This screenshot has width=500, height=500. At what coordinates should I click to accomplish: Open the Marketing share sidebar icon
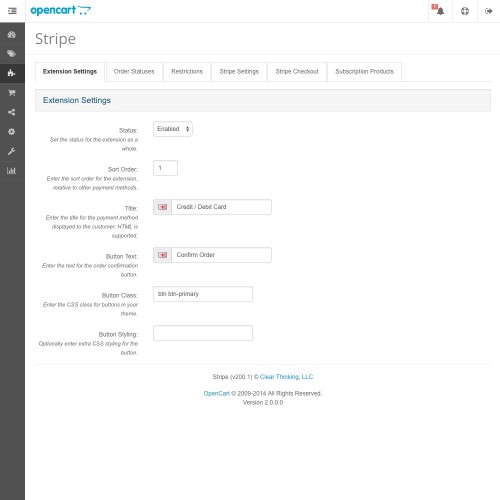pos(12,112)
